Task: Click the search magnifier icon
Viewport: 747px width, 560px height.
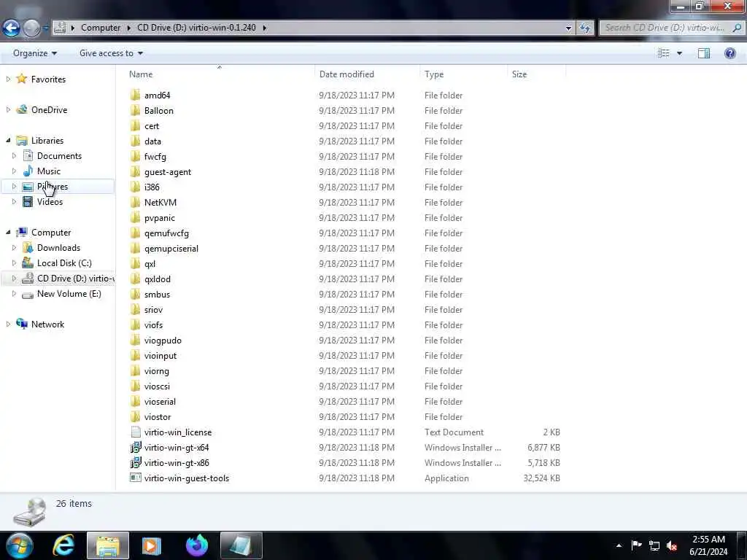Action: (737, 28)
